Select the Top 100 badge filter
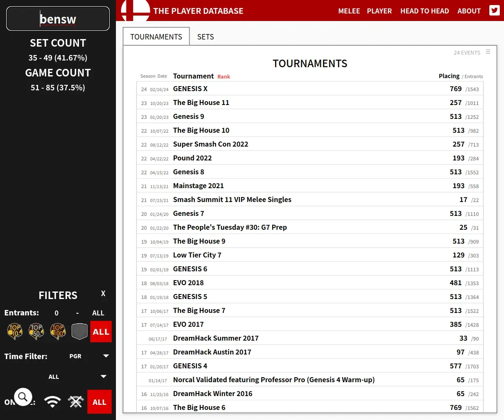The width and height of the screenshot is (504, 420). [58, 331]
